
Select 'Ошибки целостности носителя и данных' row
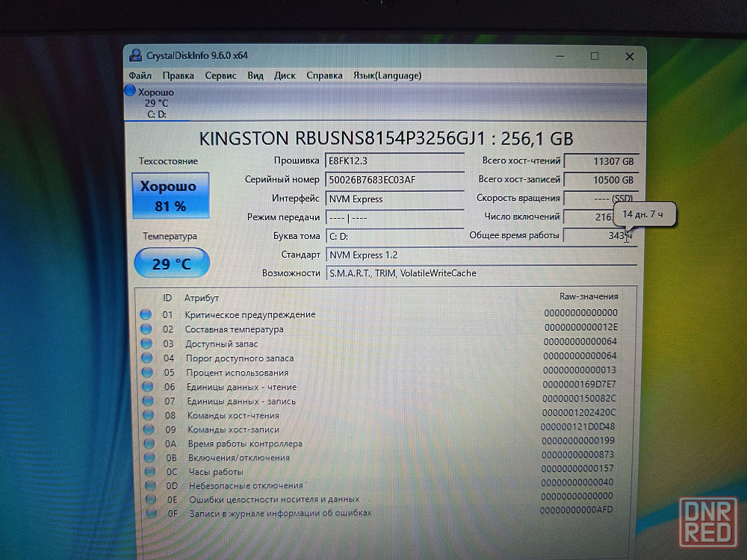pyautogui.click(x=380, y=498)
